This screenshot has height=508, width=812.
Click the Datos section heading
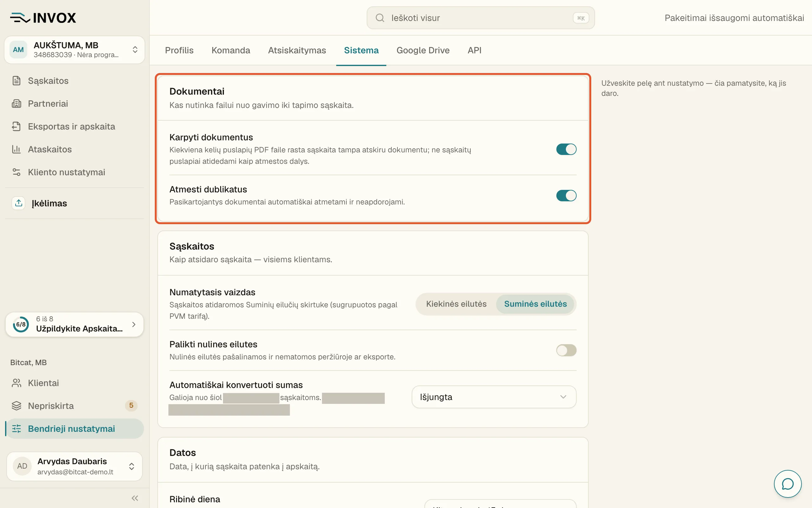point(182,452)
